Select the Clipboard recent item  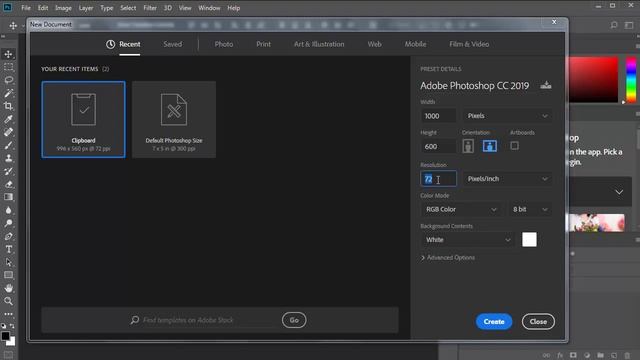[x=83, y=119]
